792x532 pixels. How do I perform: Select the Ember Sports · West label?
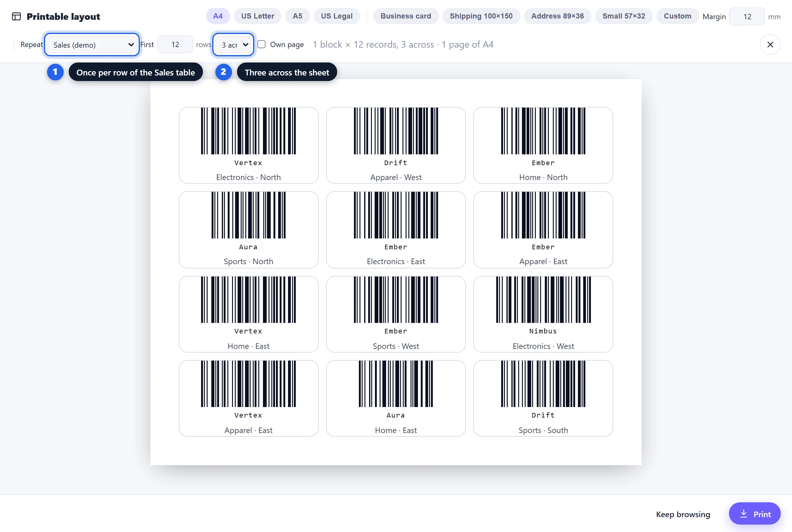[396, 314]
